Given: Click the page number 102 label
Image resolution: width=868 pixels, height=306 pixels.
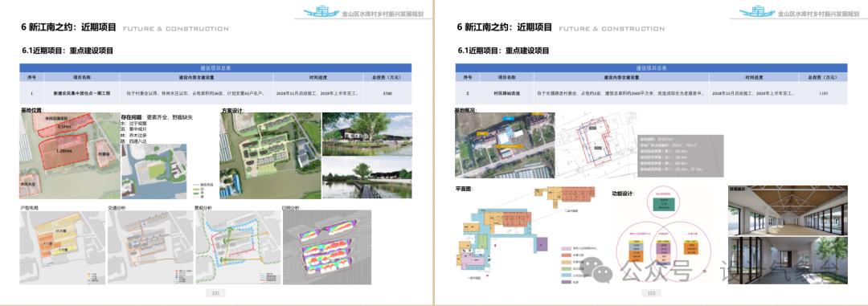Looking at the screenshot, I should coord(651,292).
